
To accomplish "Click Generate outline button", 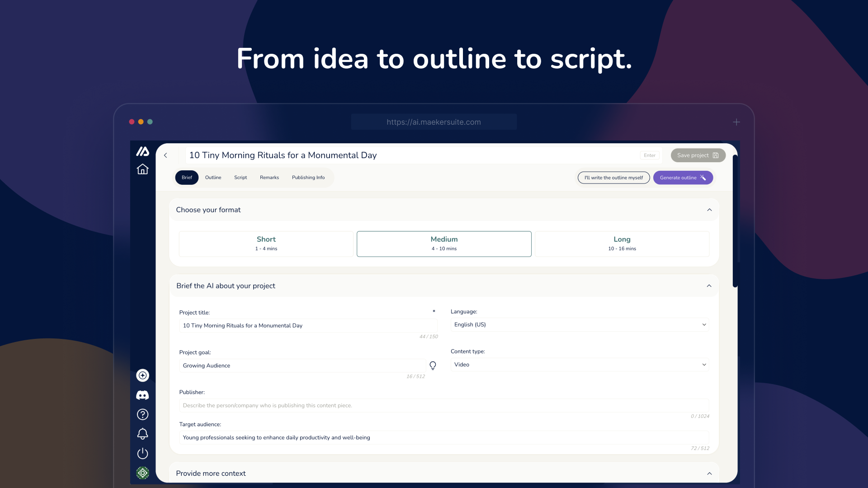I will (x=683, y=177).
